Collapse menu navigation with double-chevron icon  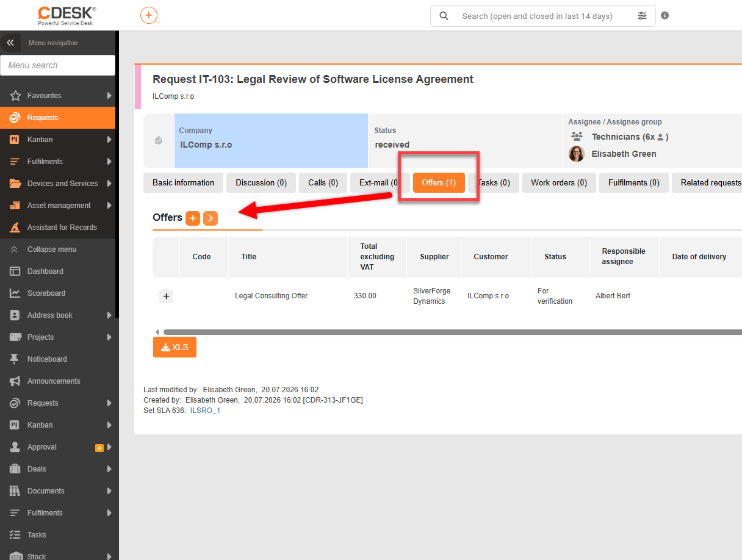(10, 43)
